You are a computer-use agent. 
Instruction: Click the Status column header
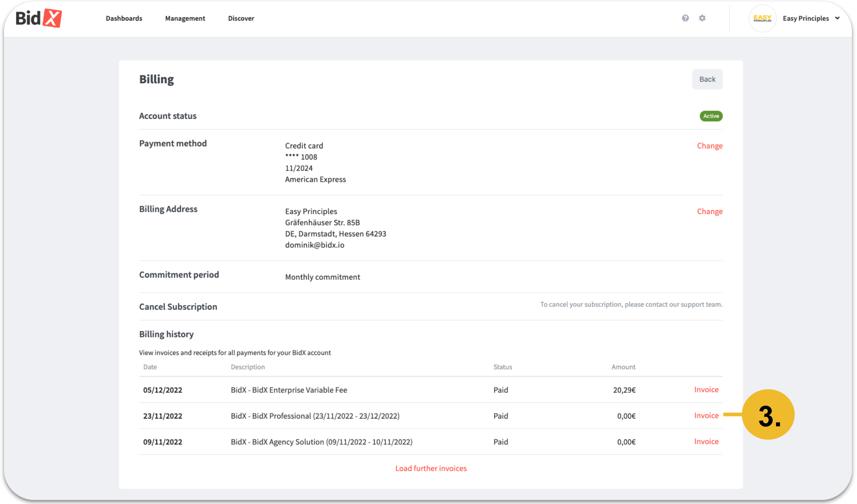(503, 367)
